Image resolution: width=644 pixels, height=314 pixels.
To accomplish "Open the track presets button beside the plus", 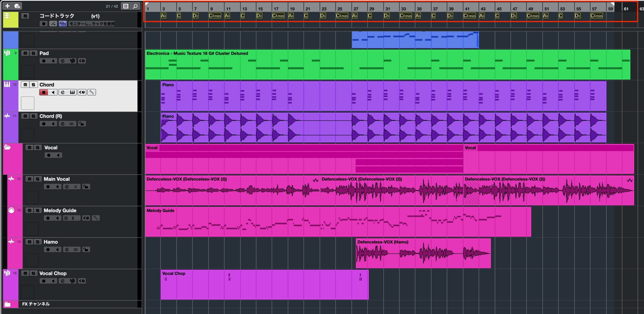I will pyautogui.click(x=17, y=6).
